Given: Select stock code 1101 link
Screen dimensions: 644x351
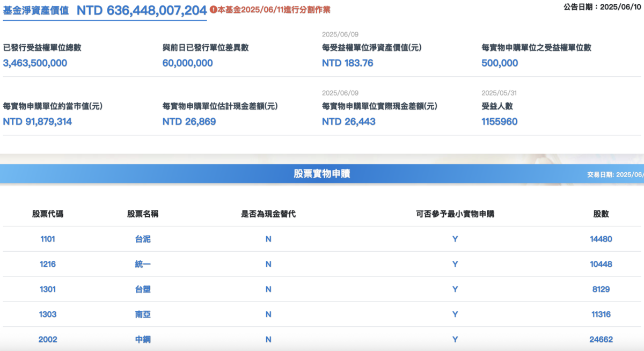Looking at the screenshot, I should pos(47,239).
